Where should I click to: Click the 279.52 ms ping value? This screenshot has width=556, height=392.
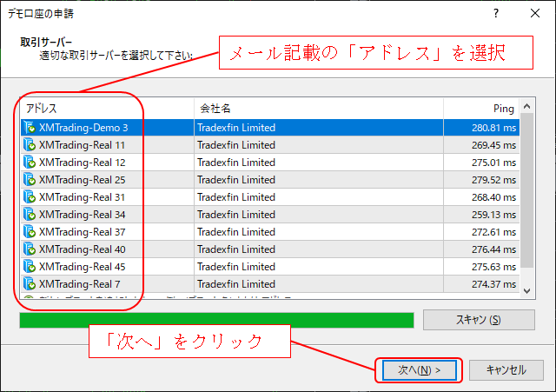(494, 180)
